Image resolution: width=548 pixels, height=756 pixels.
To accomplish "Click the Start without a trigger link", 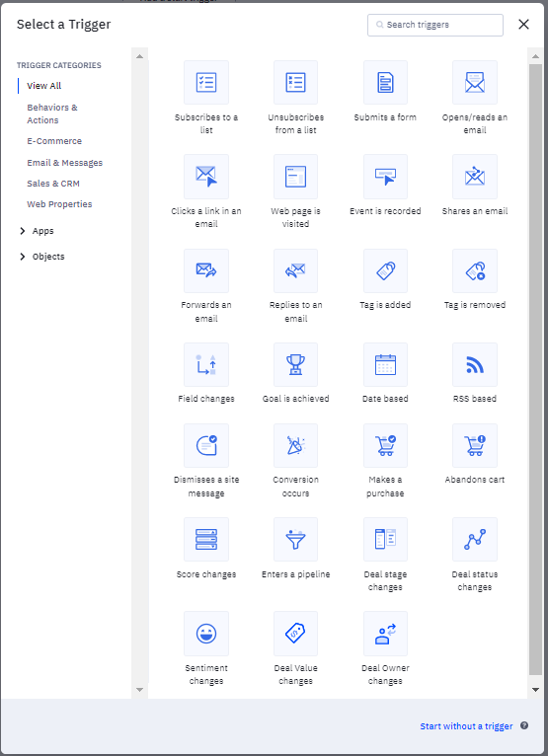I will pos(466,726).
